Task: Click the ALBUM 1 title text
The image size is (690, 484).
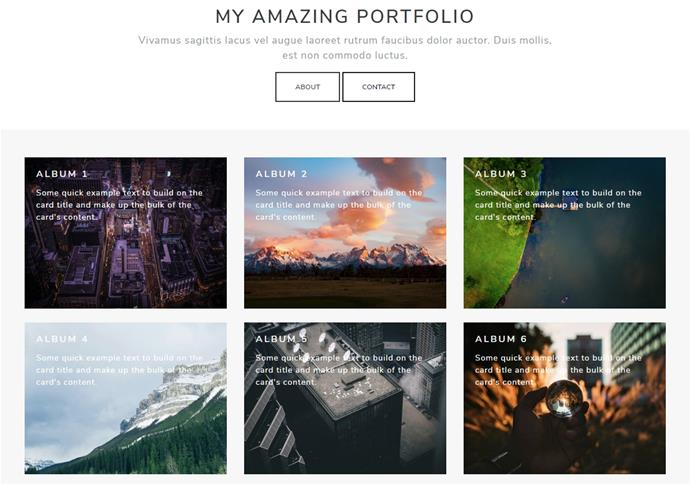Action: coord(62,174)
